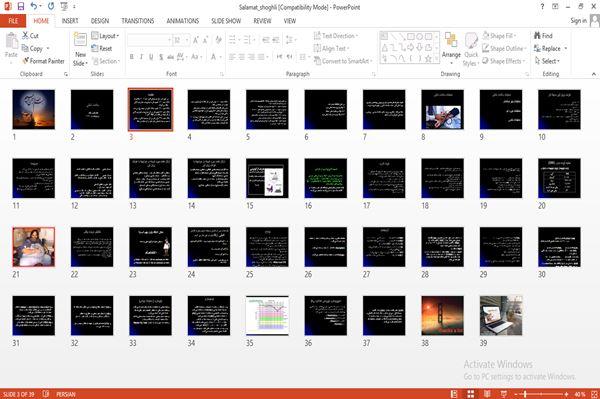Screen dimensions: 600x399
Task: Select slide 1 thumbnail with calligraphy image
Action: (x=34, y=109)
